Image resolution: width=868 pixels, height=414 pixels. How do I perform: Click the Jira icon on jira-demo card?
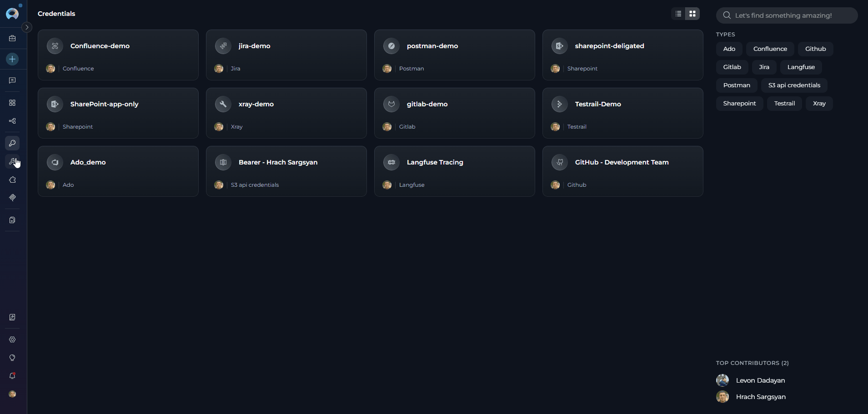pyautogui.click(x=223, y=46)
